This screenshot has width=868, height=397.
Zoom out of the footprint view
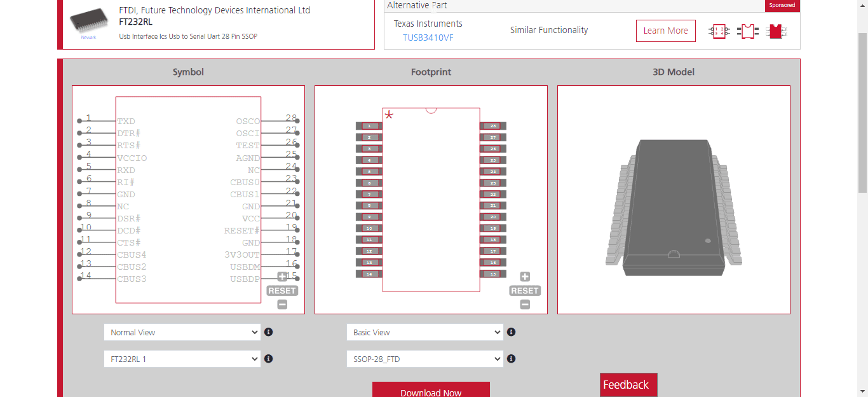(x=525, y=305)
